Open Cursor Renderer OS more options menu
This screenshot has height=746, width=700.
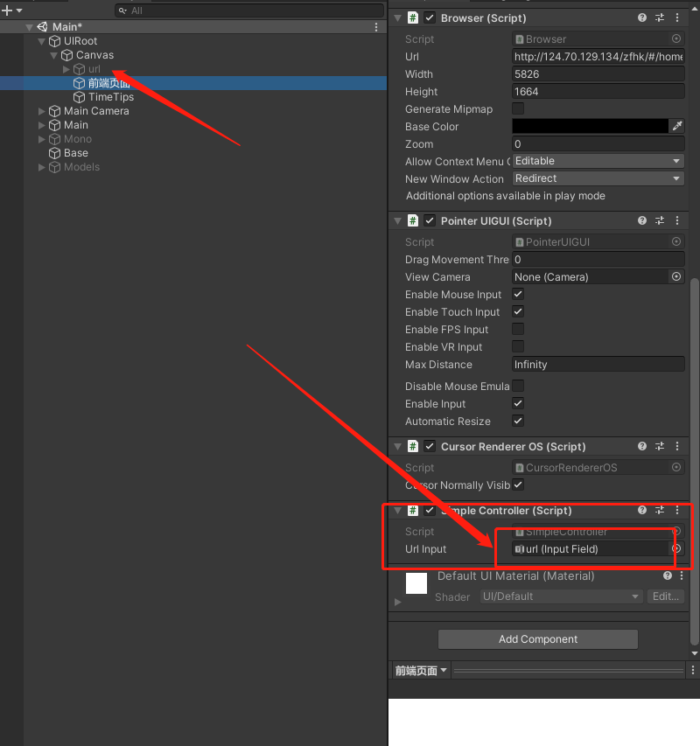click(676, 446)
